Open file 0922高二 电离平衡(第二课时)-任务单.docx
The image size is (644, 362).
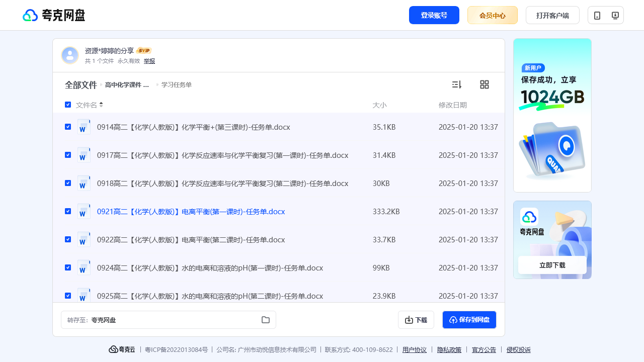pos(191,240)
